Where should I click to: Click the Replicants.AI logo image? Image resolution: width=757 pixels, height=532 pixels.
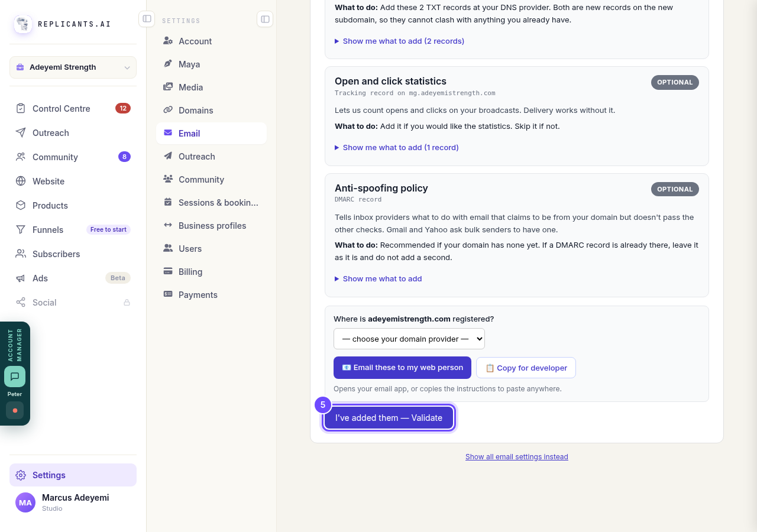[x=23, y=24]
